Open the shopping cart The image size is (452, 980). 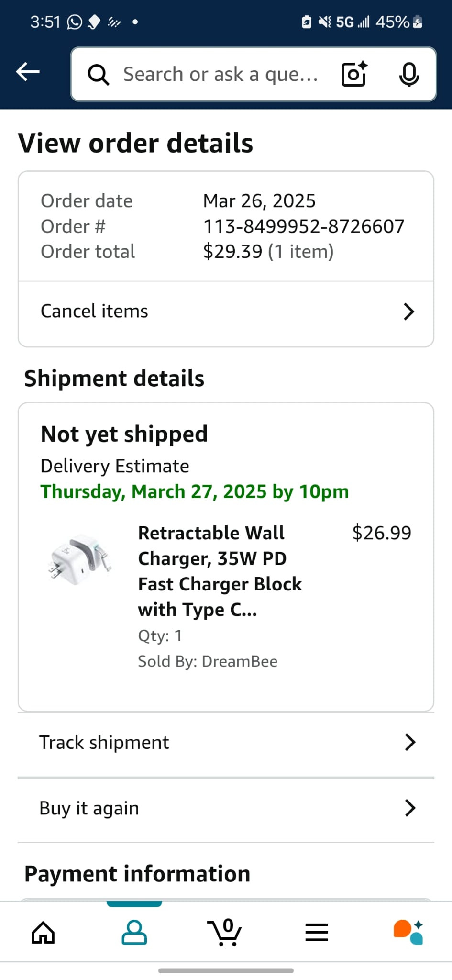pos(225,932)
